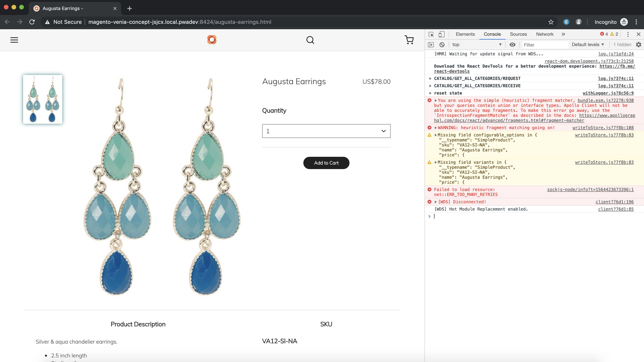Image resolution: width=644 pixels, height=362 pixels.
Task: Open the console sidebar
Action: point(431,44)
